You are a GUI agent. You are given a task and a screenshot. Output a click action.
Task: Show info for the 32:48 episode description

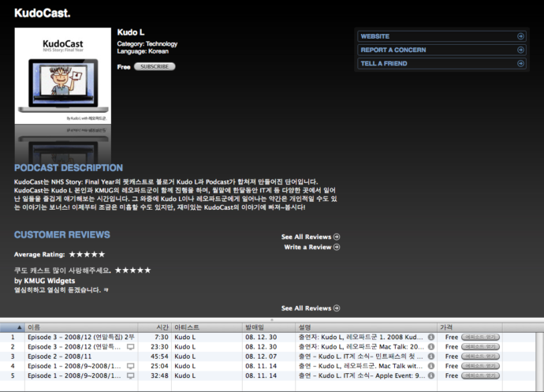pyautogui.click(x=431, y=375)
